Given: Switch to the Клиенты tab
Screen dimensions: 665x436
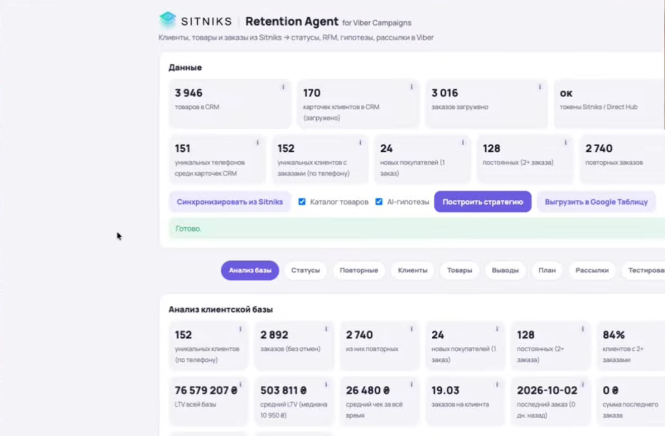Looking at the screenshot, I should point(413,271).
